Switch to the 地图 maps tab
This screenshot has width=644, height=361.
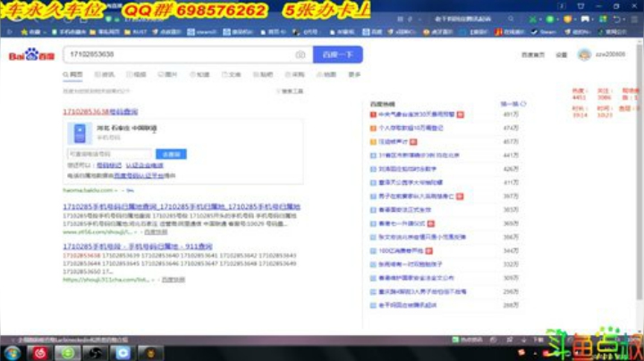click(x=326, y=75)
